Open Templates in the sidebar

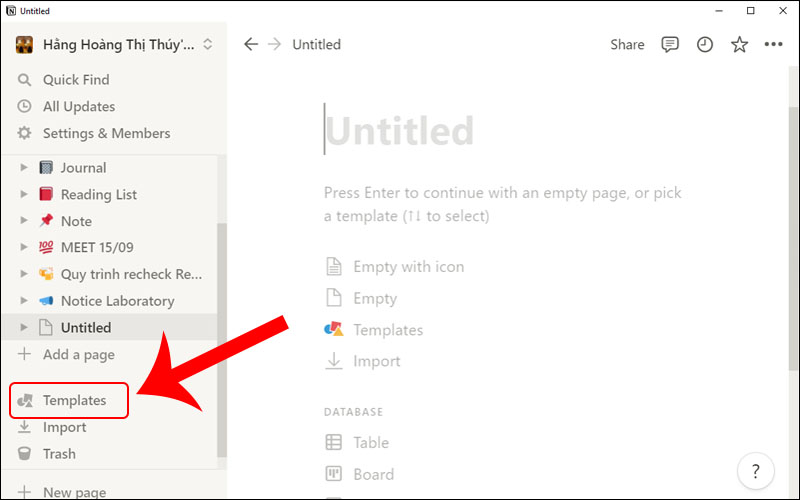(74, 401)
